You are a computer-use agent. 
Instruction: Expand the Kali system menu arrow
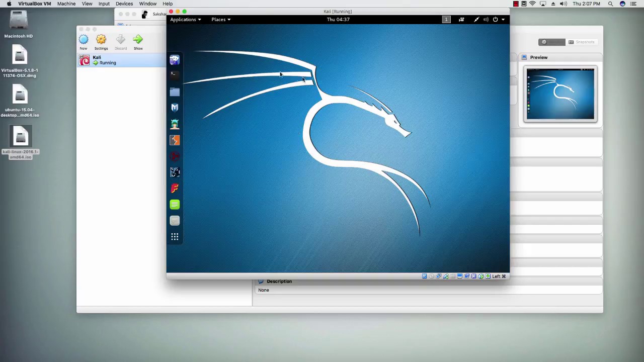(503, 20)
